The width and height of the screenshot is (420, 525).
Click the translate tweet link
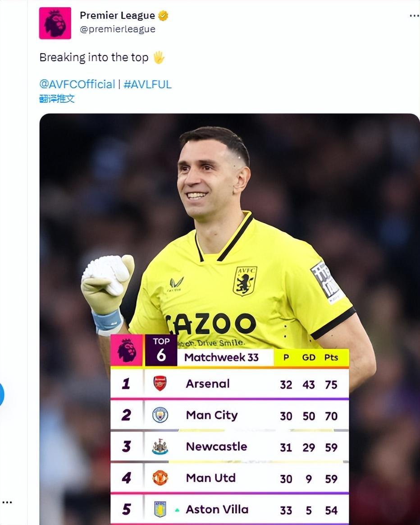click(57, 98)
